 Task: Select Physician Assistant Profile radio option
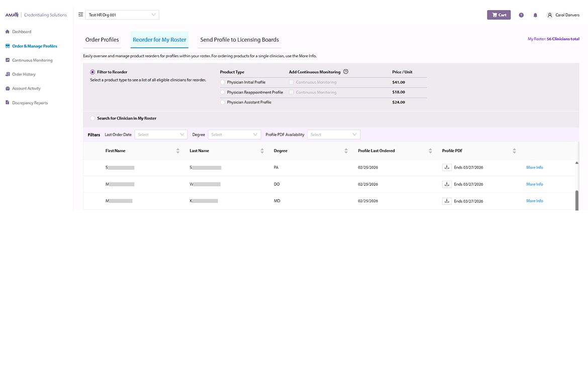pos(223,103)
